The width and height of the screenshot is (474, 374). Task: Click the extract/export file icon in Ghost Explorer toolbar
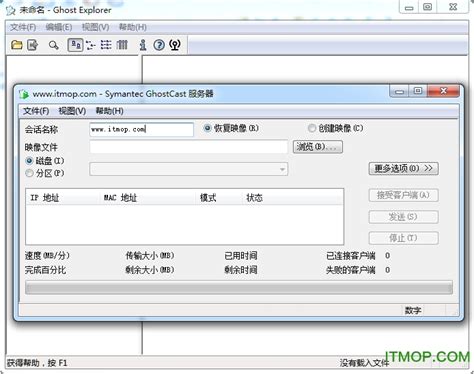33,45
